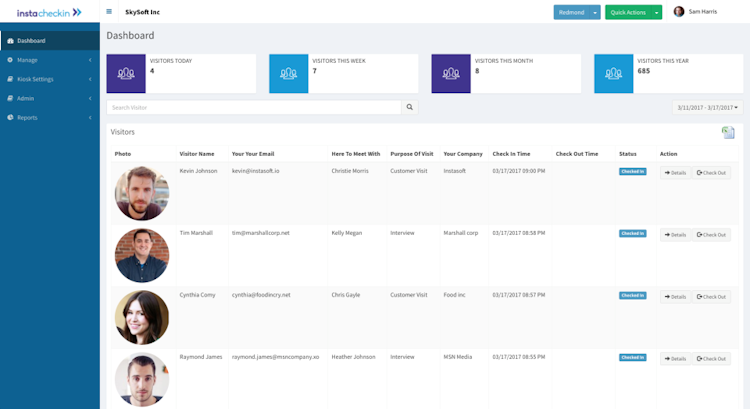The width and height of the screenshot is (750, 409).
Task: Click the Visitors This Week icon tile
Action: (289, 73)
